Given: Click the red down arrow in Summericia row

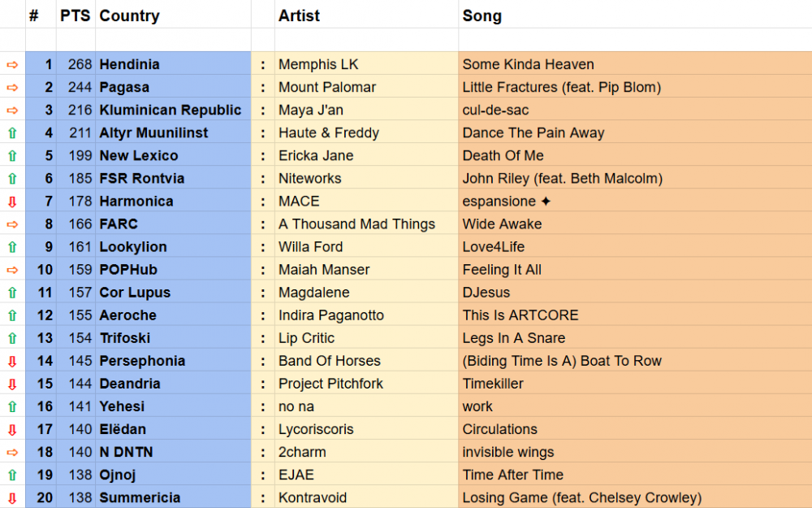Looking at the screenshot, I should click(x=12, y=497).
